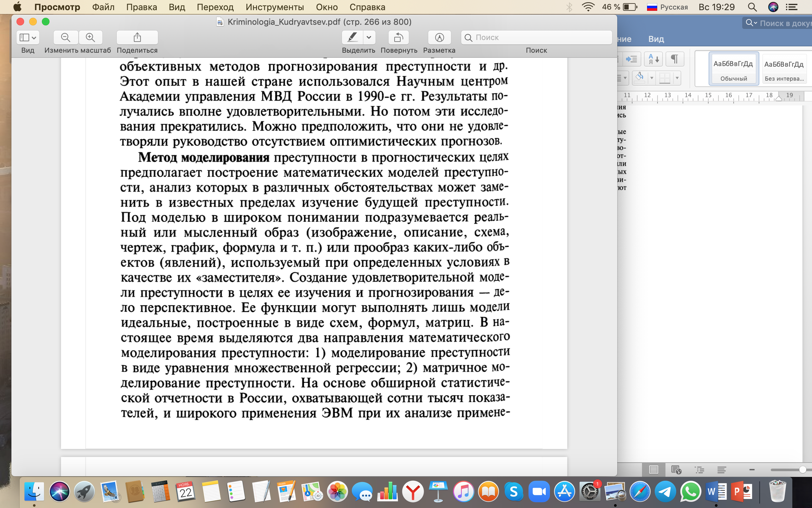Open Spotlight search in menu bar
The image size is (812, 508).
[752, 7]
